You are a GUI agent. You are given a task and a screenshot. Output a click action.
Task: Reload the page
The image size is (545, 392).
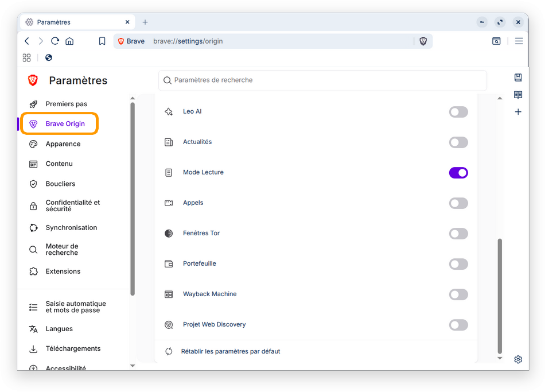pyautogui.click(x=55, y=41)
